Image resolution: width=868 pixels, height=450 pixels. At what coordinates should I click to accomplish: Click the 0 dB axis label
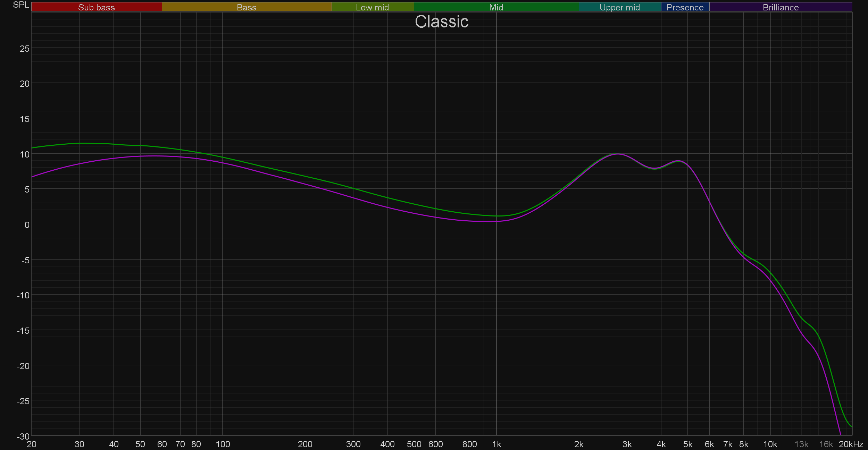tap(27, 225)
